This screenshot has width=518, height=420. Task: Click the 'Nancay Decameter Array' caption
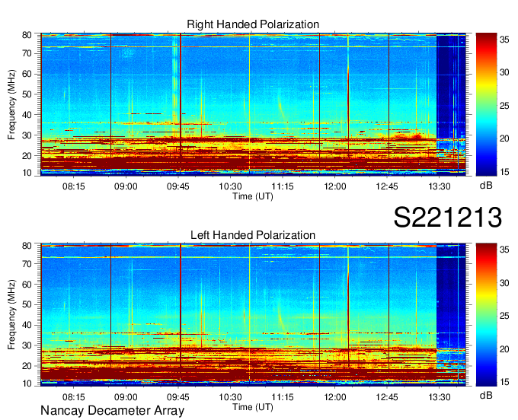click(112, 410)
